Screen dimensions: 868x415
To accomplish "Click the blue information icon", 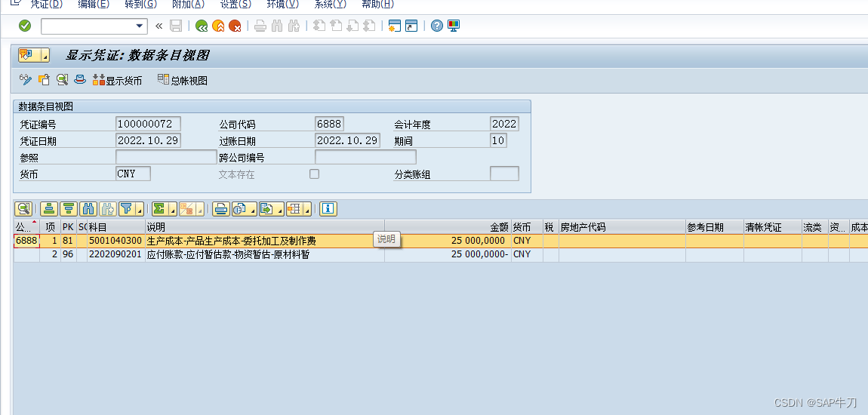I will click(329, 208).
